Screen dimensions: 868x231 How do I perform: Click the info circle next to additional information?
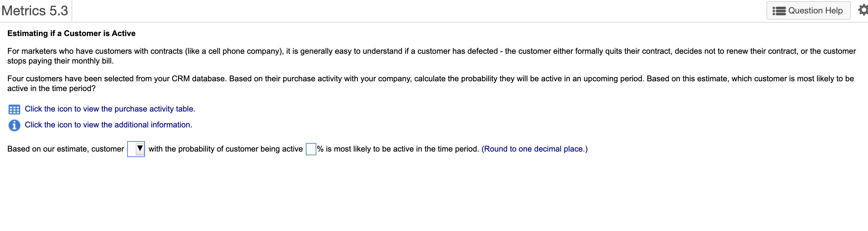click(14, 125)
